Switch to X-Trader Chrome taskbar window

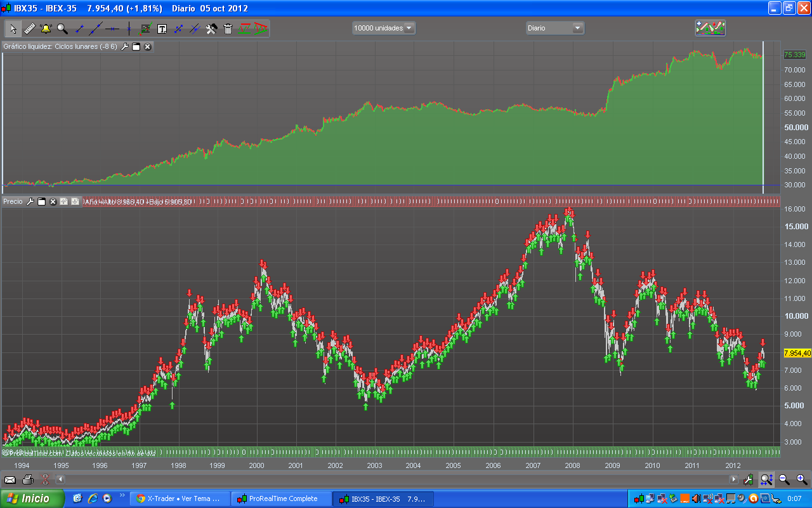pyautogui.click(x=180, y=498)
